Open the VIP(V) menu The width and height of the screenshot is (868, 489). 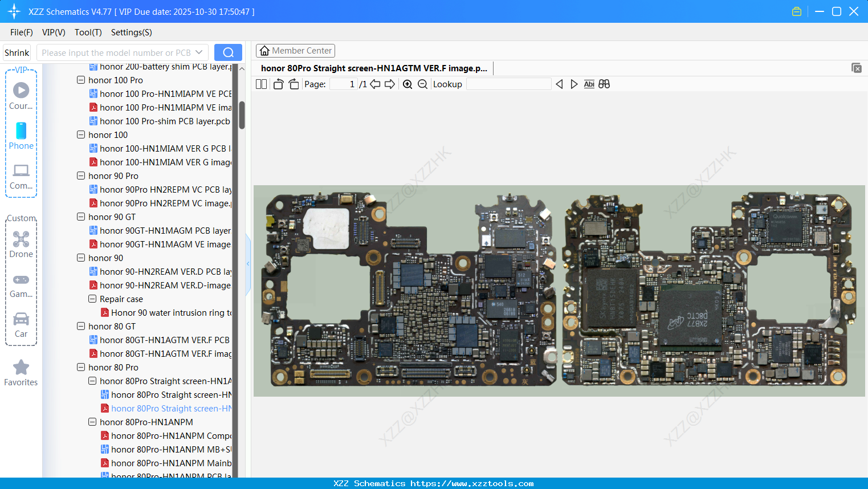(x=54, y=32)
